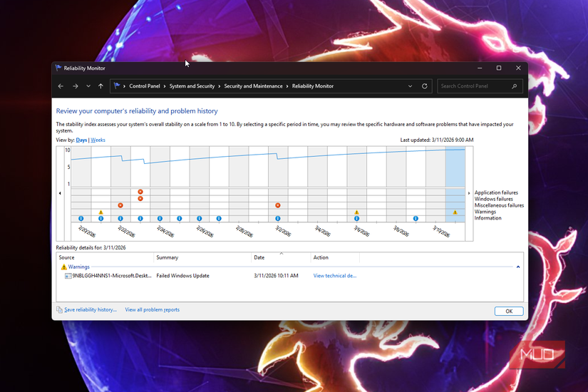
Task: Sort by the Date column header
Action: point(282,257)
